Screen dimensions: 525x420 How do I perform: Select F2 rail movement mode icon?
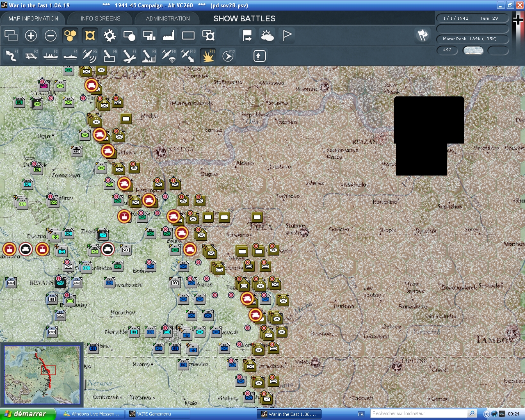(x=31, y=56)
